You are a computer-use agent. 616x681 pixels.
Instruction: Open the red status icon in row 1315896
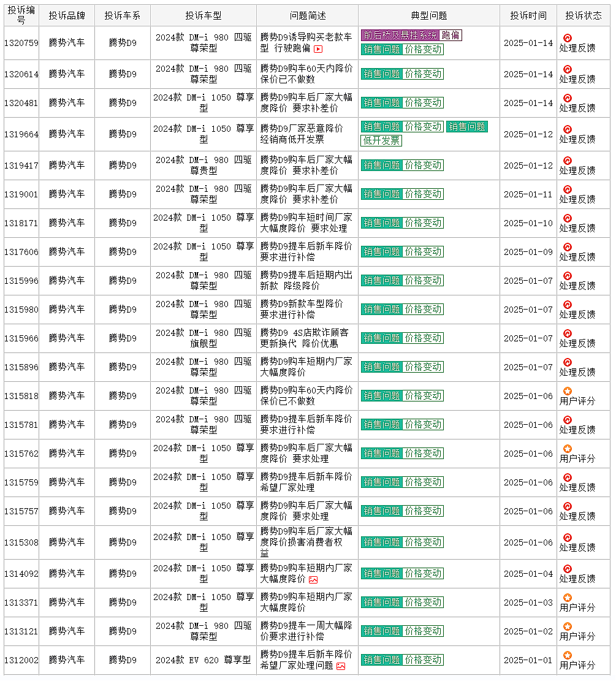568,362
